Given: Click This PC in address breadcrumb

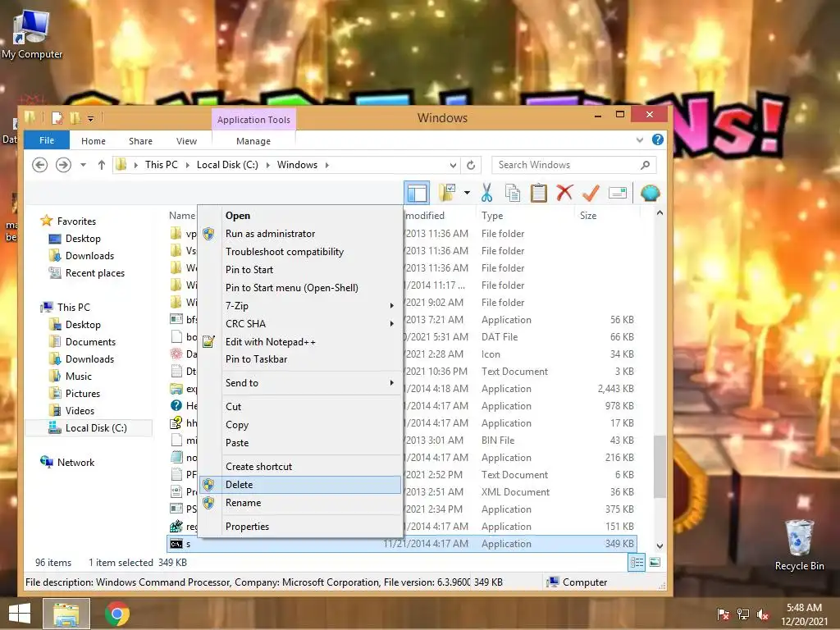Looking at the screenshot, I should [162, 164].
